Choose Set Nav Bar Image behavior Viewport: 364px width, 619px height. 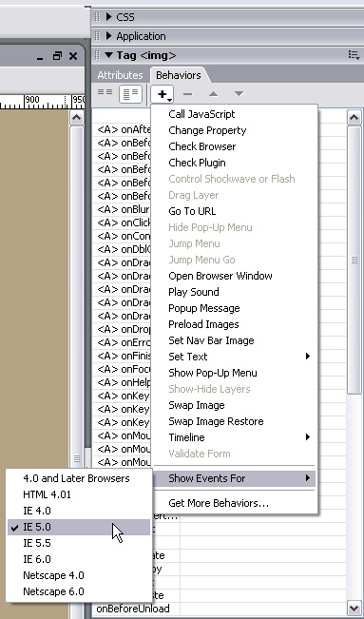211,340
